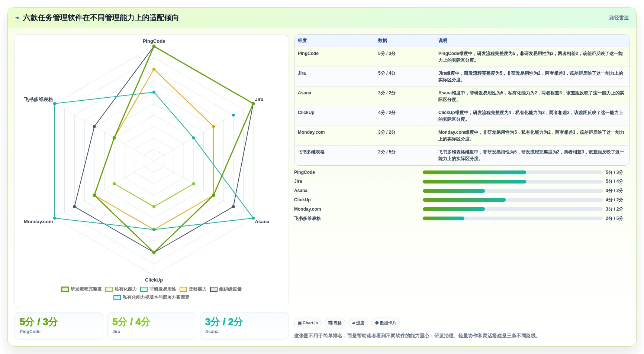
Task: Click the ClickUp progress bar
Action: pos(512,200)
